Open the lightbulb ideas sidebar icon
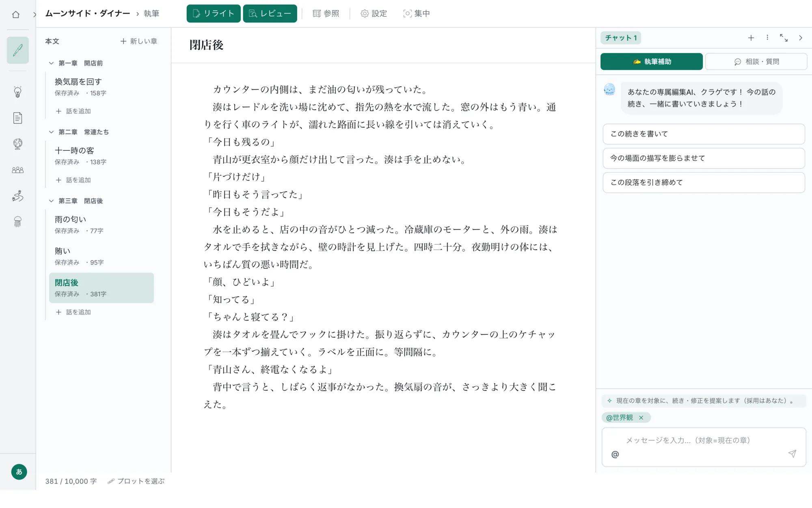The image size is (812, 508). (x=17, y=92)
